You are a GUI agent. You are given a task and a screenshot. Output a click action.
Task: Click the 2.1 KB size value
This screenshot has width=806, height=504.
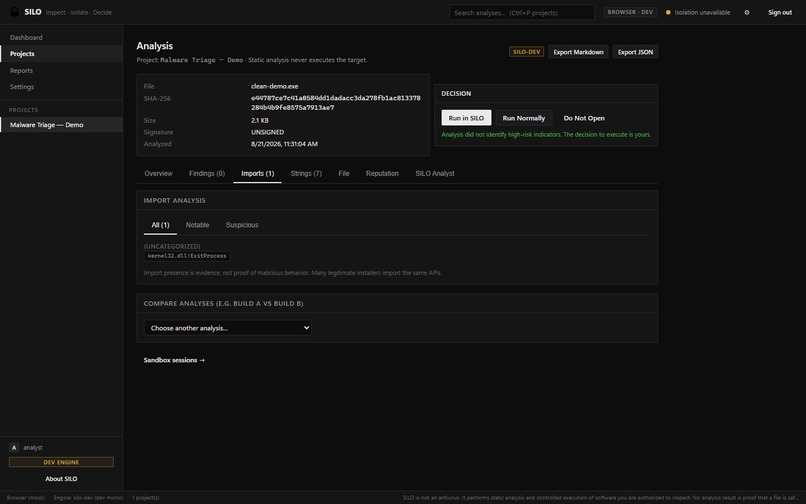coord(260,120)
